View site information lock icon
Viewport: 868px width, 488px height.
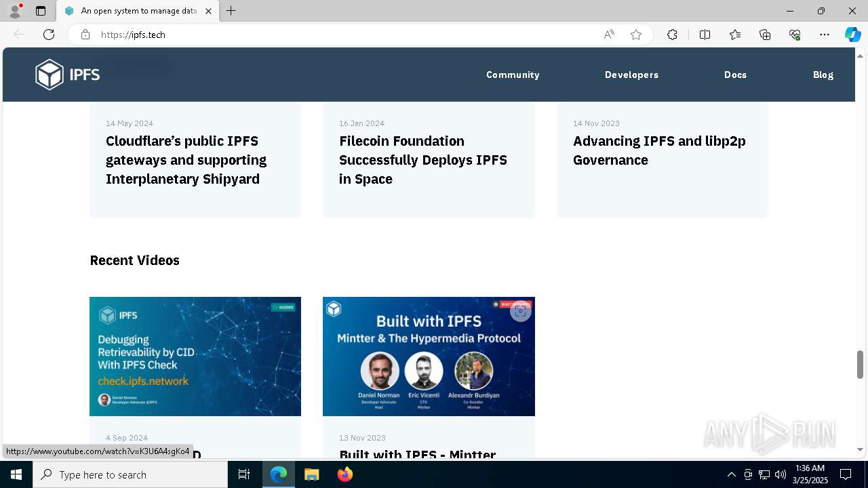85,35
